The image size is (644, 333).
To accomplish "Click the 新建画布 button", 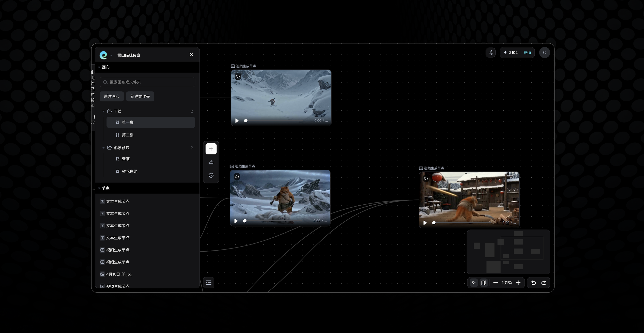I will [x=111, y=97].
